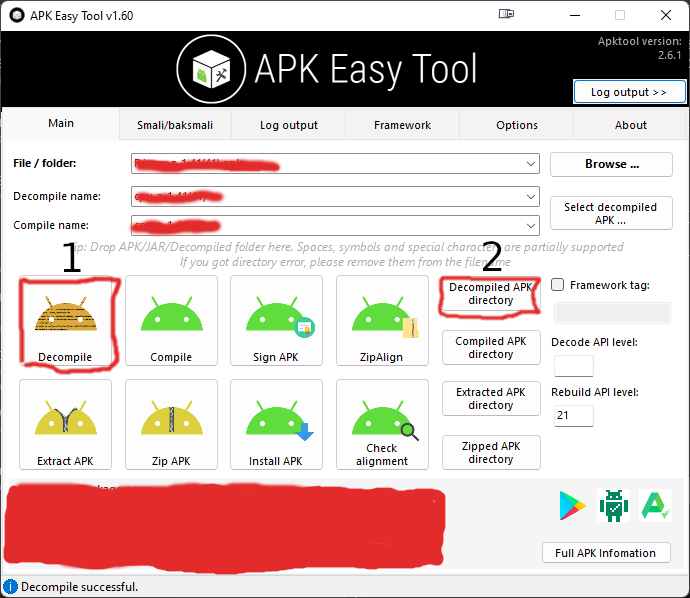Image resolution: width=690 pixels, height=598 pixels.
Task: Open the Framework tab
Action: 402,125
